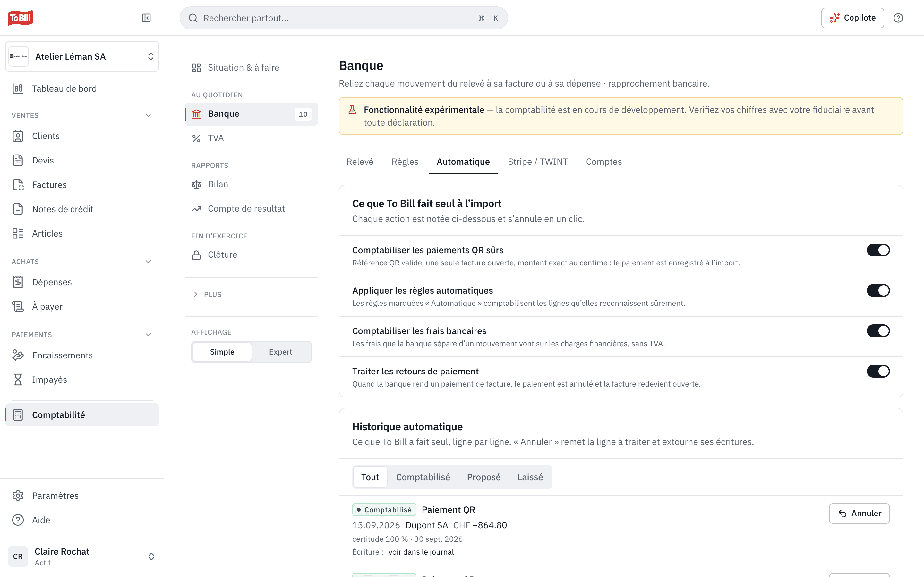Filter history by Proposé

pos(483,477)
